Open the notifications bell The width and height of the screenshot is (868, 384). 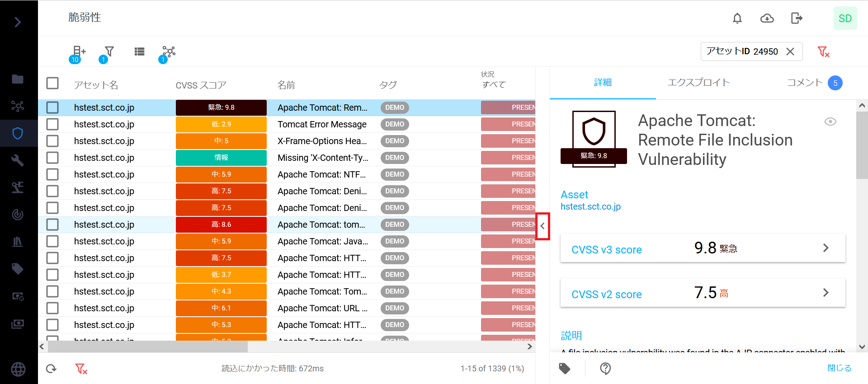[737, 18]
